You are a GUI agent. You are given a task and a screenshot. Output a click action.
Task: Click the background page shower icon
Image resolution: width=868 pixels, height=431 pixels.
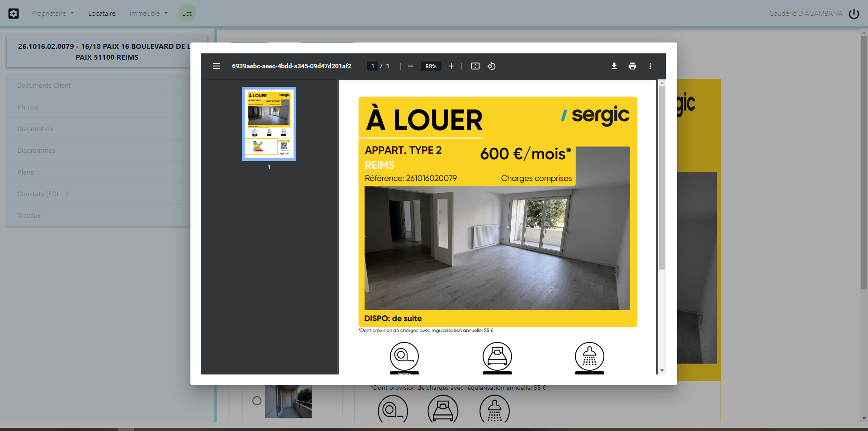point(494,409)
